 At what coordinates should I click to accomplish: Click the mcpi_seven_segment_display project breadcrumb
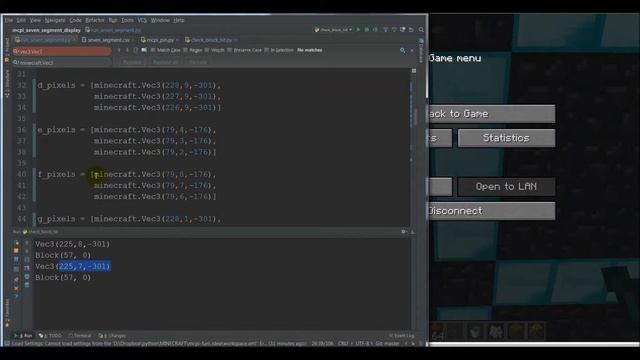pyautogui.click(x=46, y=30)
